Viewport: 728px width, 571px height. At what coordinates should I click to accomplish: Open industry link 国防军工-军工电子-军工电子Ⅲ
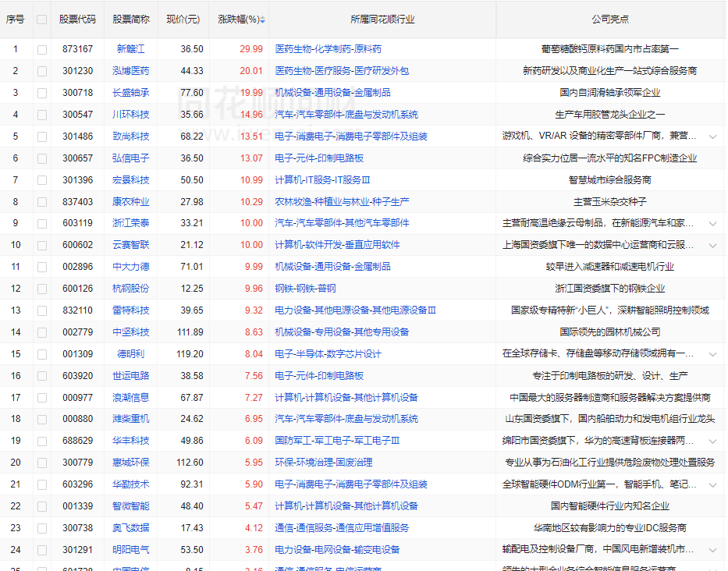click(x=337, y=441)
